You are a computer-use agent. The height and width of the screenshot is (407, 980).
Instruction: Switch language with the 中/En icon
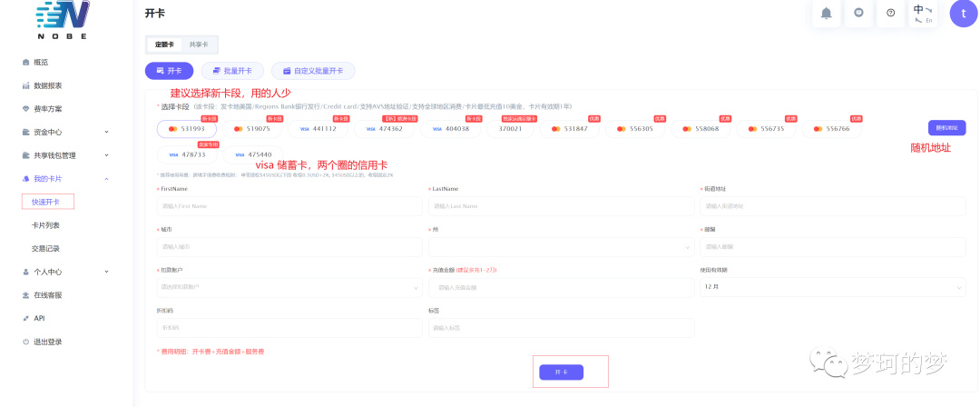tap(923, 13)
